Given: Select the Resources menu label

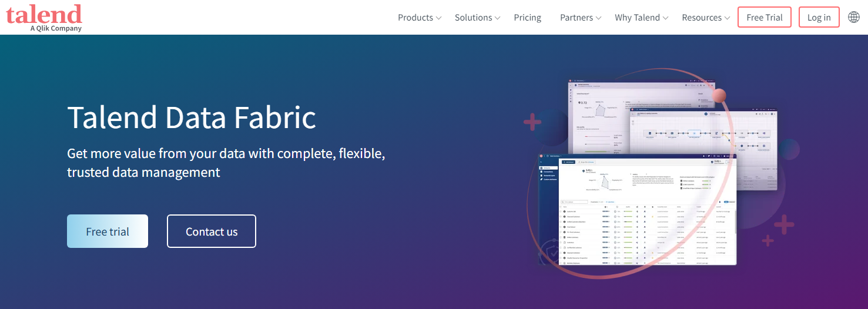Looking at the screenshot, I should 701,18.
